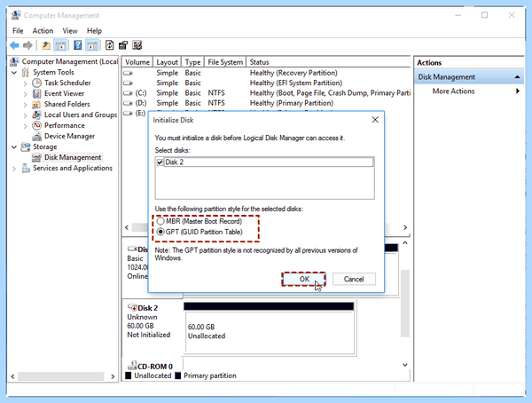Sort by the Layout column header
This screenshot has height=403, width=532.
point(168,62)
